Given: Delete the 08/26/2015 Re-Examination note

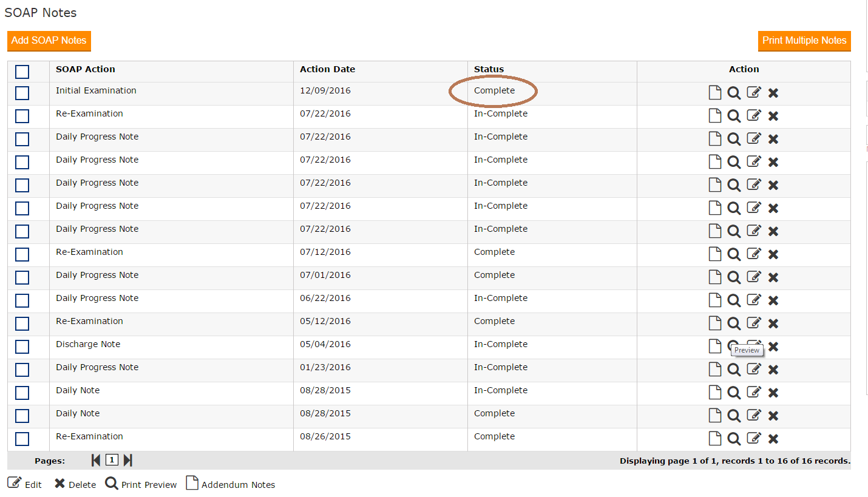Looking at the screenshot, I should pyautogui.click(x=773, y=439).
